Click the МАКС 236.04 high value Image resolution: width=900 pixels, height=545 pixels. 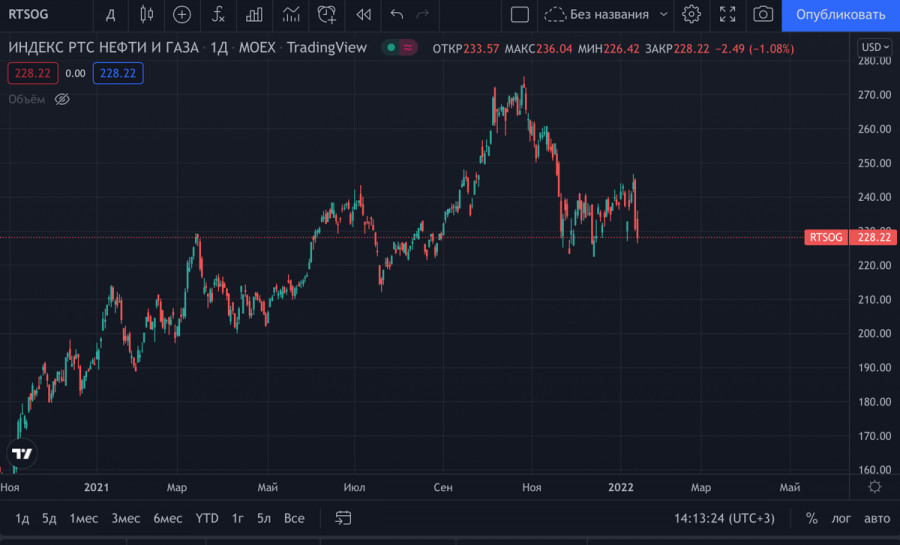(538, 49)
